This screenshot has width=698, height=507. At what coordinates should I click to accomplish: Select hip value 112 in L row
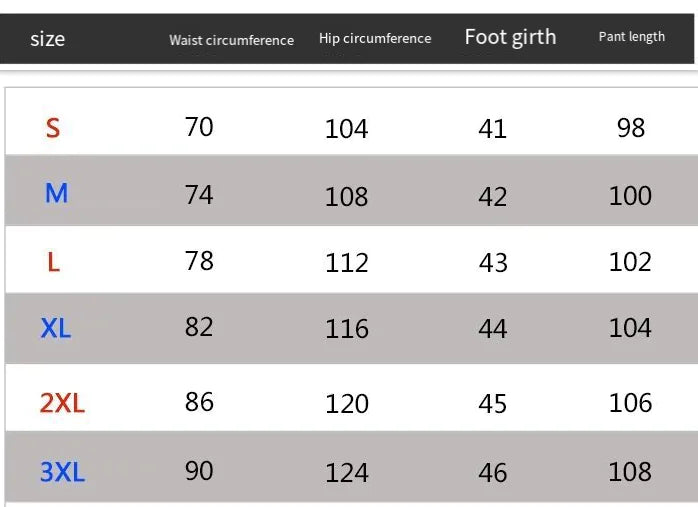coord(346,262)
